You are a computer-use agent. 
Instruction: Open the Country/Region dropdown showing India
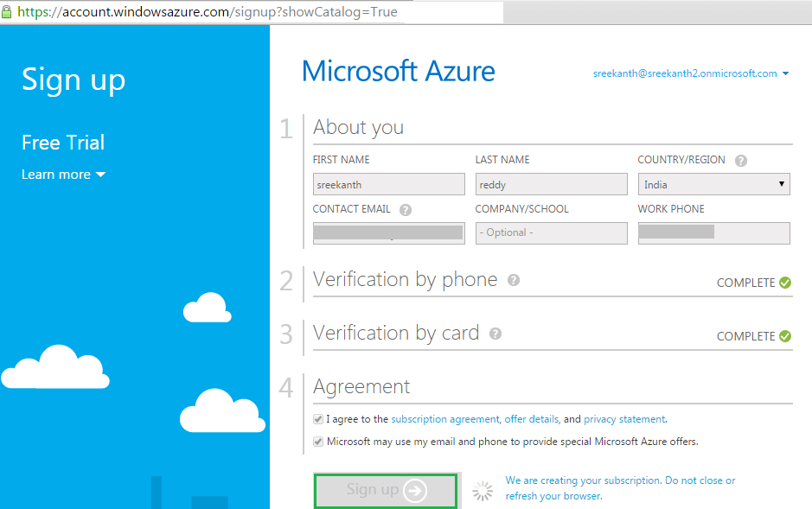click(713, 184)
